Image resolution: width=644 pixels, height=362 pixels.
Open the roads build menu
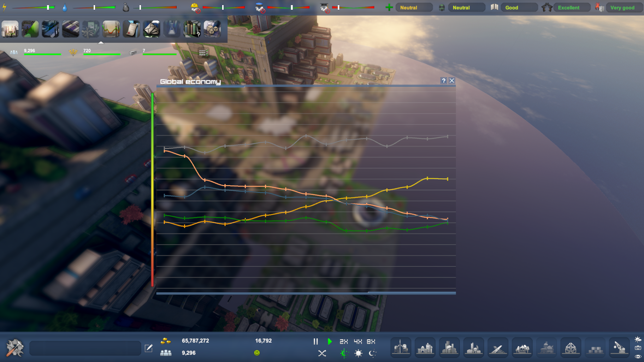coord(498,348)
